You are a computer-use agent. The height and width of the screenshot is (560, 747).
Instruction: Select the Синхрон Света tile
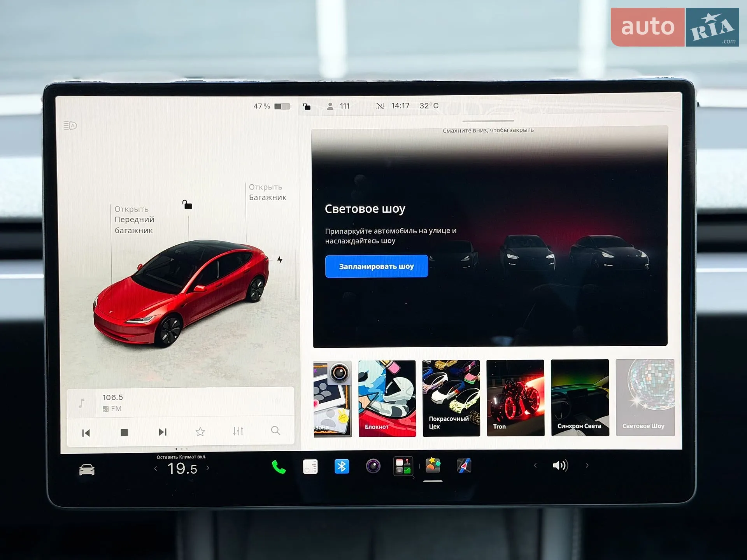pyautogui.click(x=580, y=397)
